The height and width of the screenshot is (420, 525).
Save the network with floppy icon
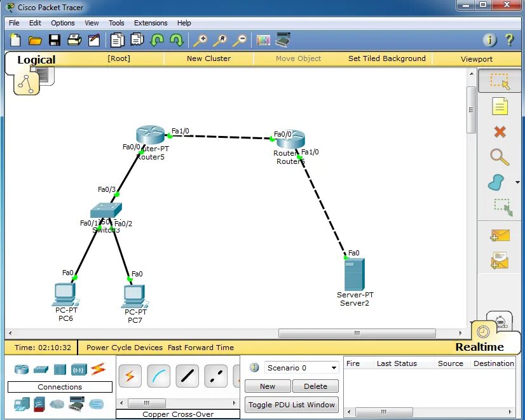pyautogui.click(x=55, y=40)
